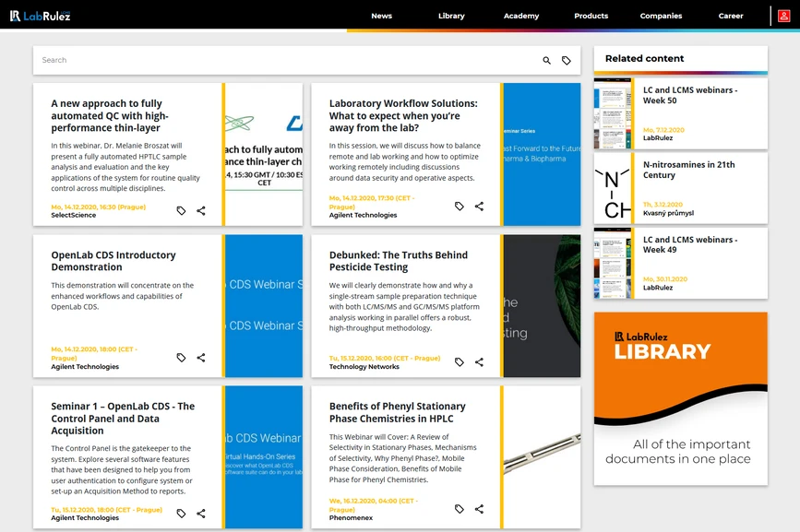Go to the Library menu item
The height and width of the screenshot is (532, 800).
click(451, 16)
